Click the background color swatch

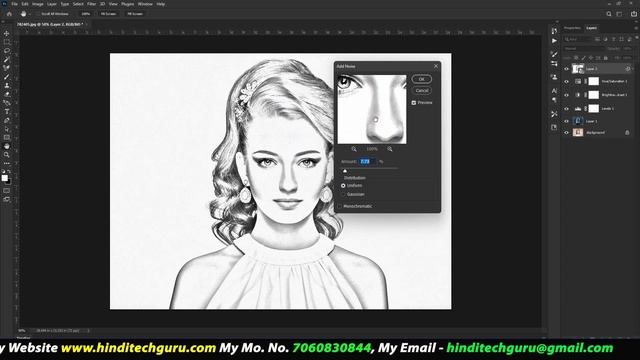pos(9,181)
